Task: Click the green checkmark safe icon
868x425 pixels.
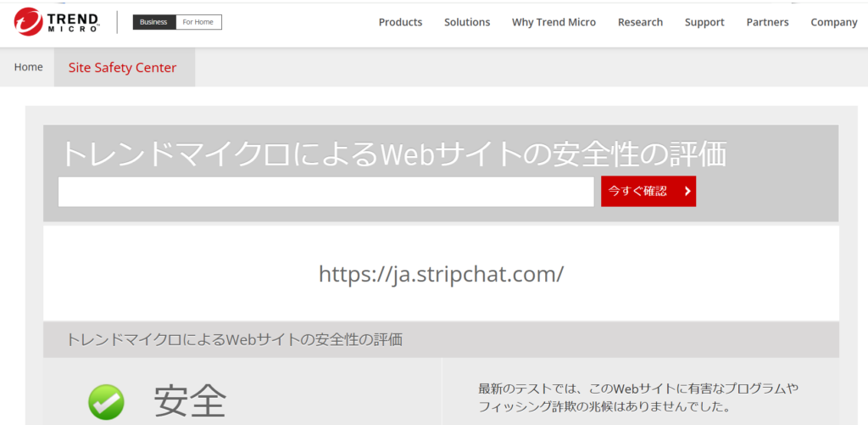Action: coord(106,402)
